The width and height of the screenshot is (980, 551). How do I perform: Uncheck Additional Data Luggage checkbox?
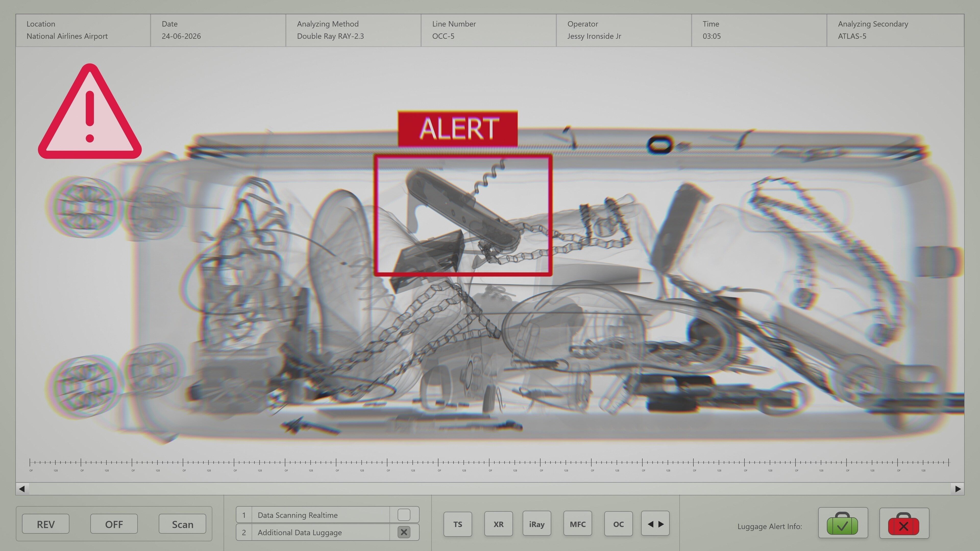(x=404, y=532)
